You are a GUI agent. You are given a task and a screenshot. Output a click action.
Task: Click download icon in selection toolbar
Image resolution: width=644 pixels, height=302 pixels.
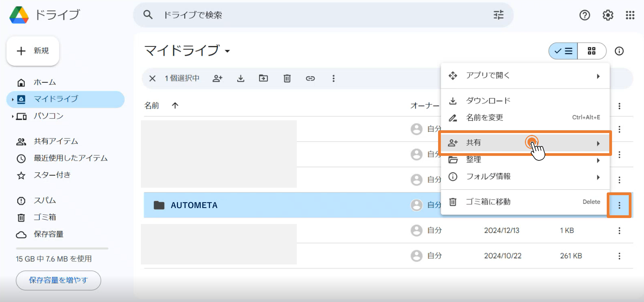240,78
